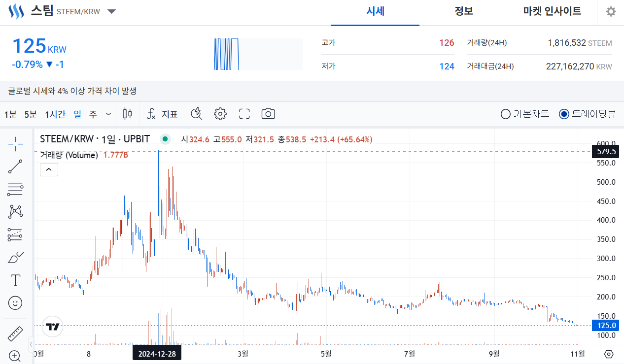Select the text annotation tool
The height and width of the screenshot is (364, 624).
click(15, 280)
